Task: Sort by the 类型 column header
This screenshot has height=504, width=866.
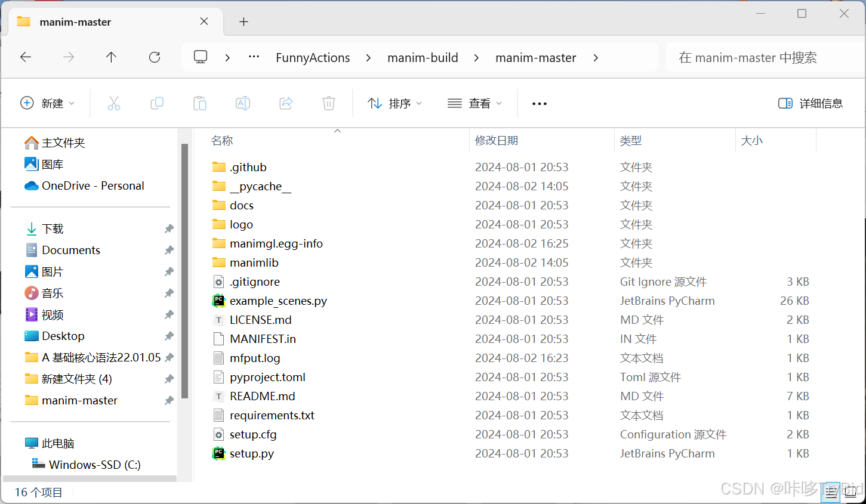Action: tap(631, 141)
